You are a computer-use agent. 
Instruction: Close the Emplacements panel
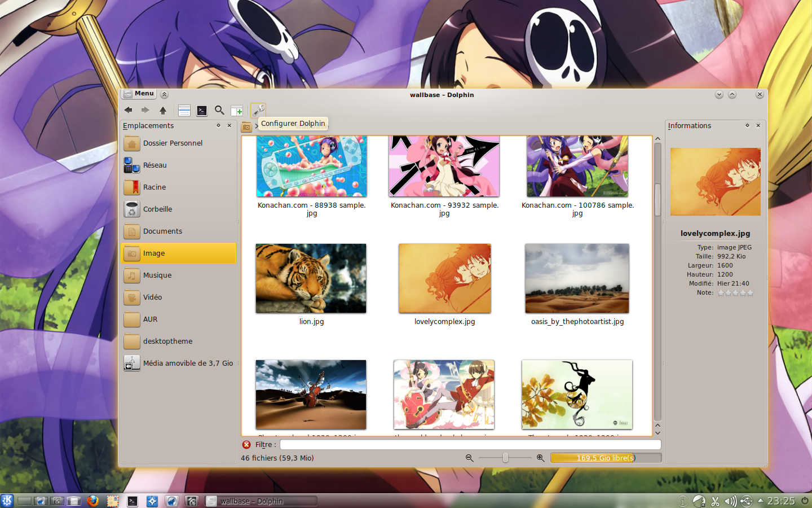click(x=230, y=125)
